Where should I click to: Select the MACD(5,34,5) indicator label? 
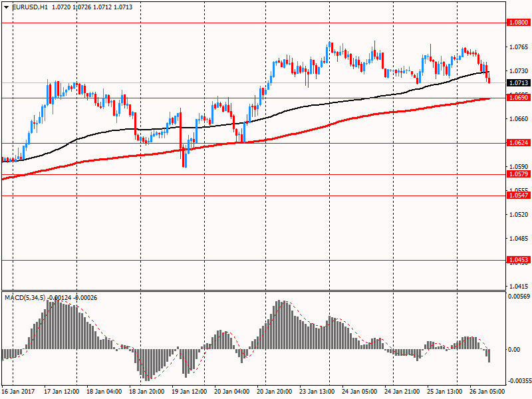coord(25,298)
